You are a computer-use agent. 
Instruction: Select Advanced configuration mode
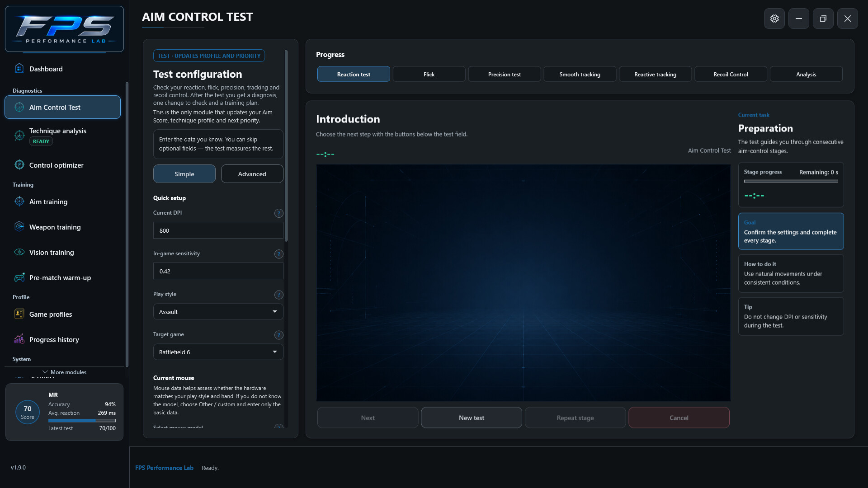252,174
